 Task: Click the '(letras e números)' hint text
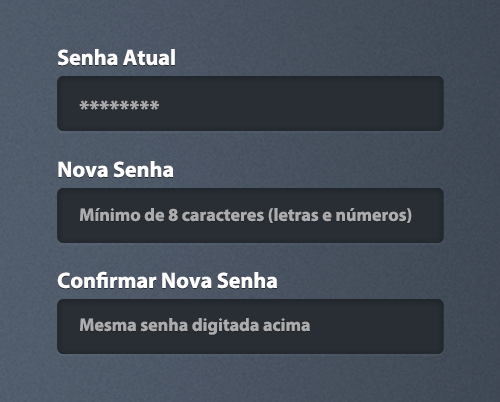(x=340, y=215)
